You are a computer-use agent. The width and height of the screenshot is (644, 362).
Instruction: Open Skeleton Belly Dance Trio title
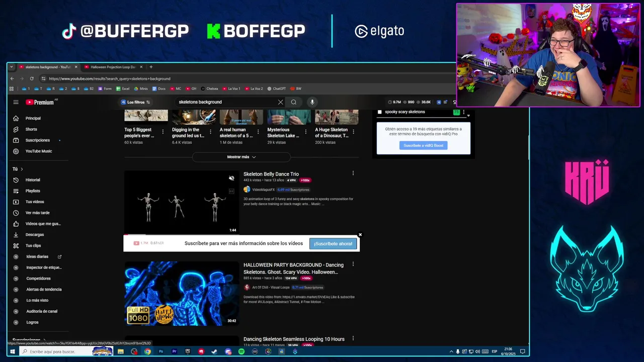(271, 174)
